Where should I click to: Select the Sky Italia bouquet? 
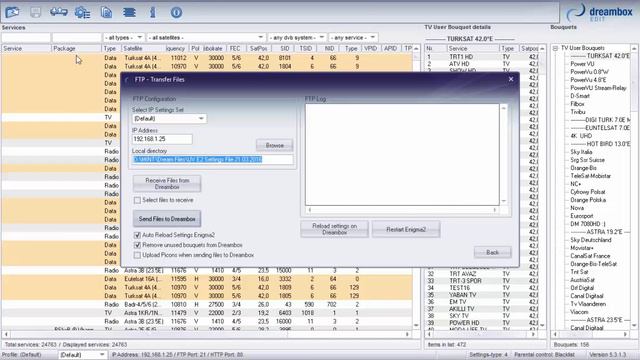(581, 152)
